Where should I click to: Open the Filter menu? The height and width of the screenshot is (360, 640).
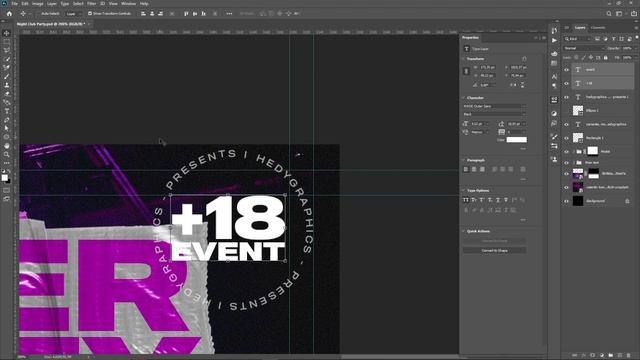pos(91,4)
